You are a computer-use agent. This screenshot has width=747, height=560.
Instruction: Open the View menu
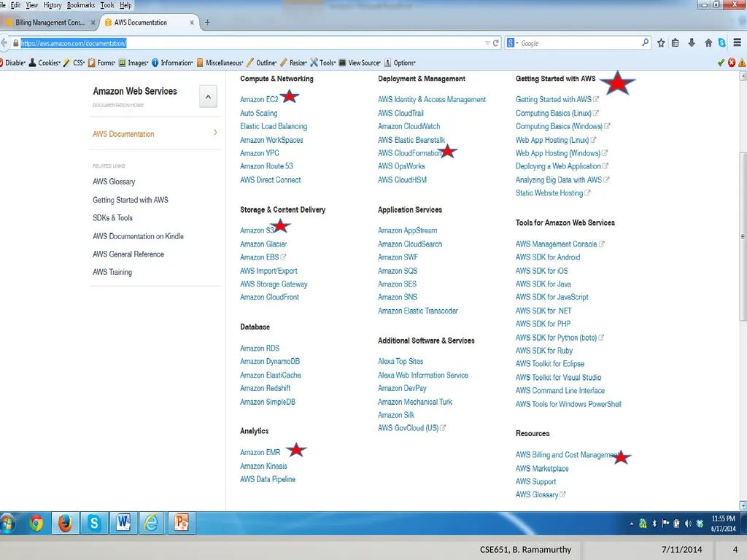32,5
